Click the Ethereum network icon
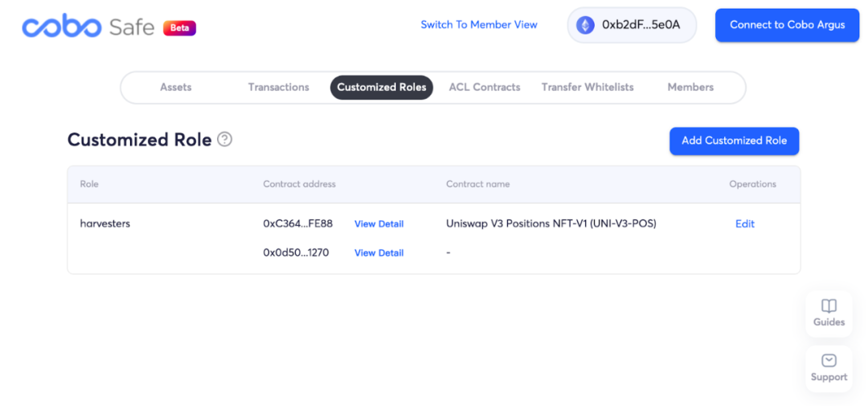 [x=585, y=25]
